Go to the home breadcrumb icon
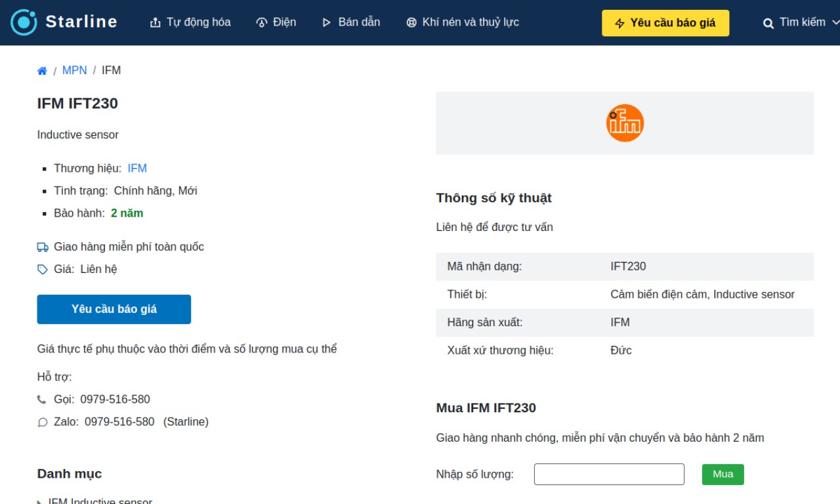This screenshot has height=504, width=840. click(42, 71)
